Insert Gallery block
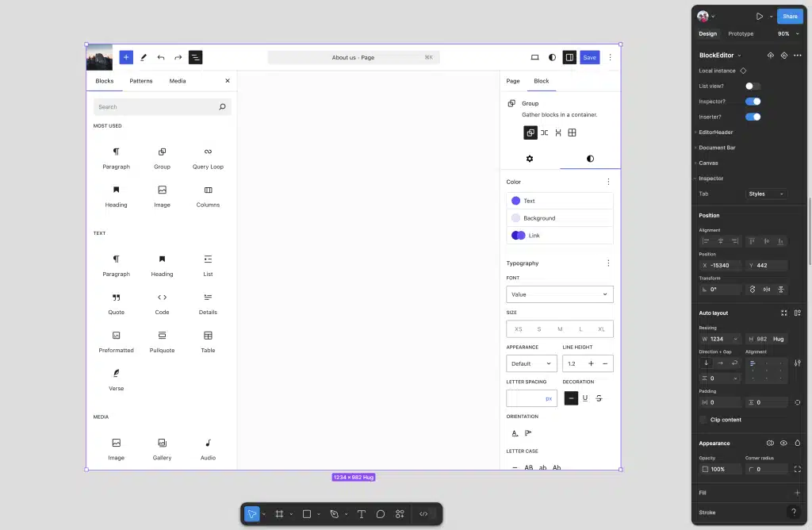The width and height of the screenshot is (812, 530). pos(162,450)
